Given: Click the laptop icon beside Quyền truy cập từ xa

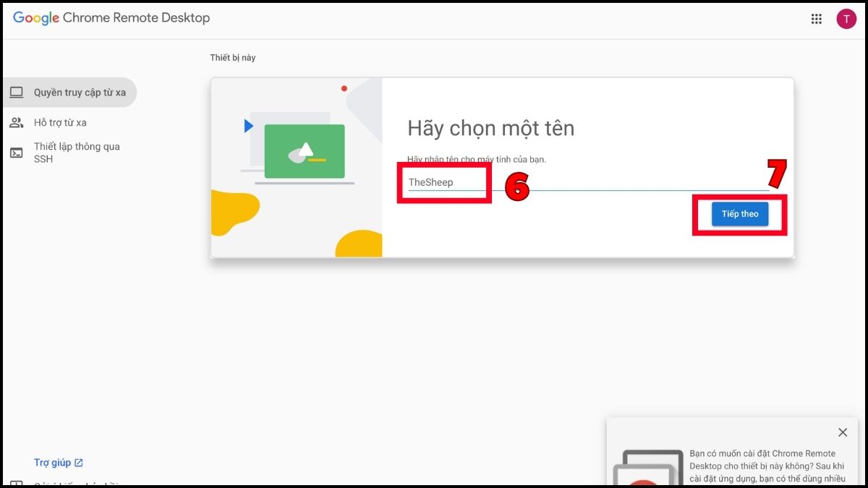Looking at the screenshot, I should 16,93.
